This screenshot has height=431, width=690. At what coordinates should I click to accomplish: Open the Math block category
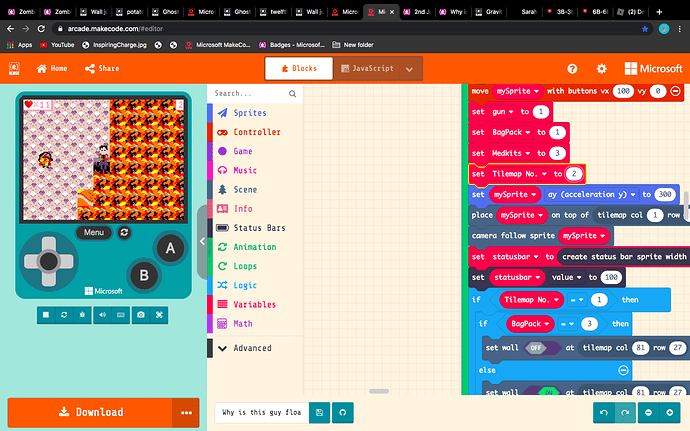point(255,324)
